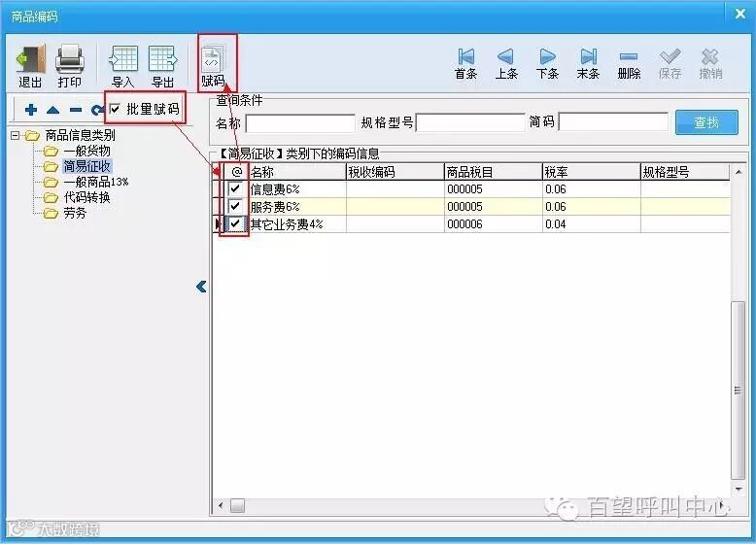The image size is (756, 544).
Task: Click the 税率 column header
Action: click(x=592, y=172)
